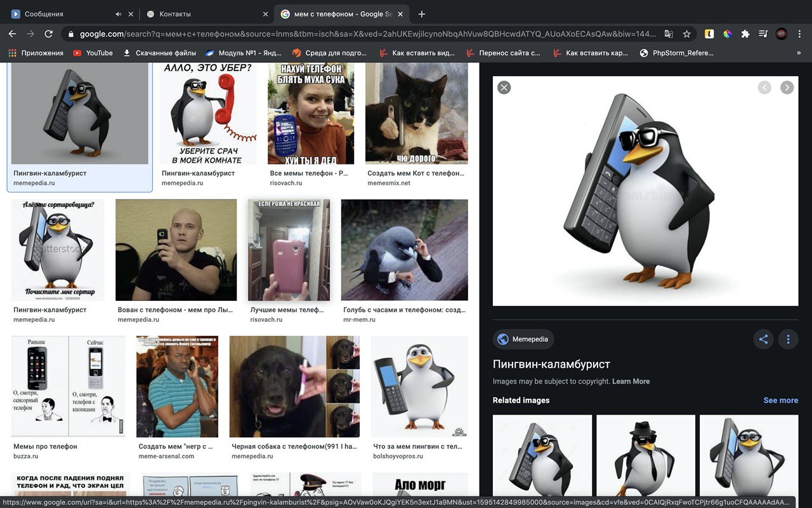
Task: Open selected Пингвин-каламбурист thumbnail in results
Action: [x=80, y=113]
